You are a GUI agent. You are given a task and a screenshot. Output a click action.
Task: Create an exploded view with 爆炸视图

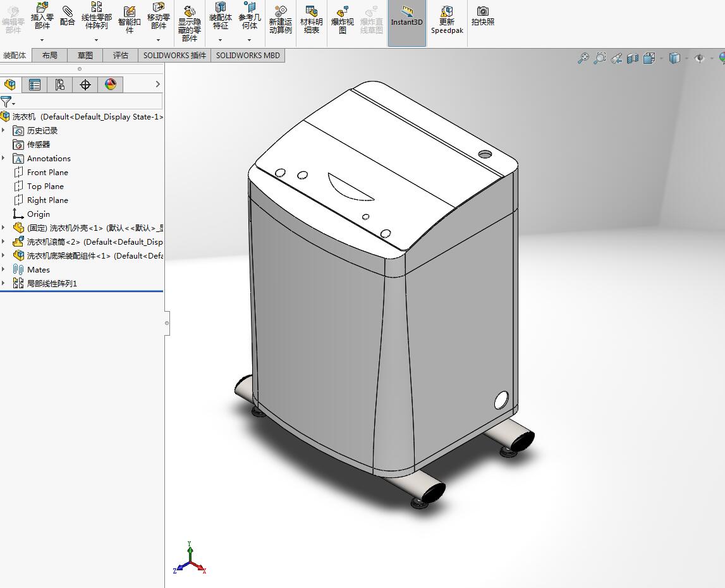coord(342,20)
